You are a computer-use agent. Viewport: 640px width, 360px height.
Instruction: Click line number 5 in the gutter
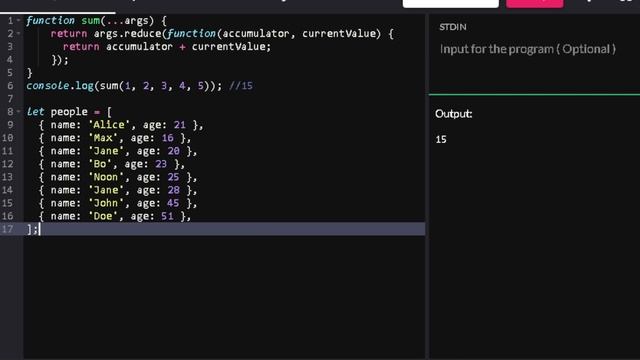point(10,73)
